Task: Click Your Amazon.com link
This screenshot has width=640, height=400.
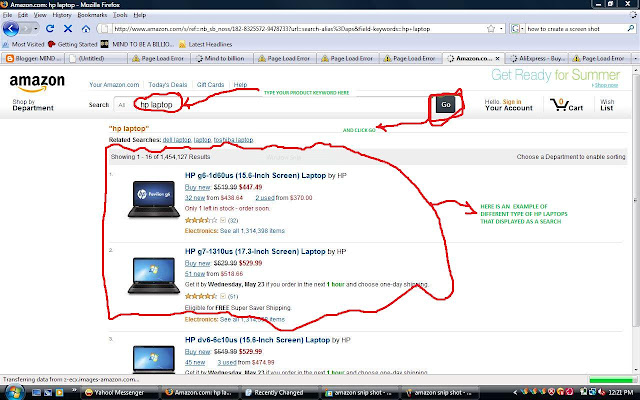Action: (x=114, y=84)
